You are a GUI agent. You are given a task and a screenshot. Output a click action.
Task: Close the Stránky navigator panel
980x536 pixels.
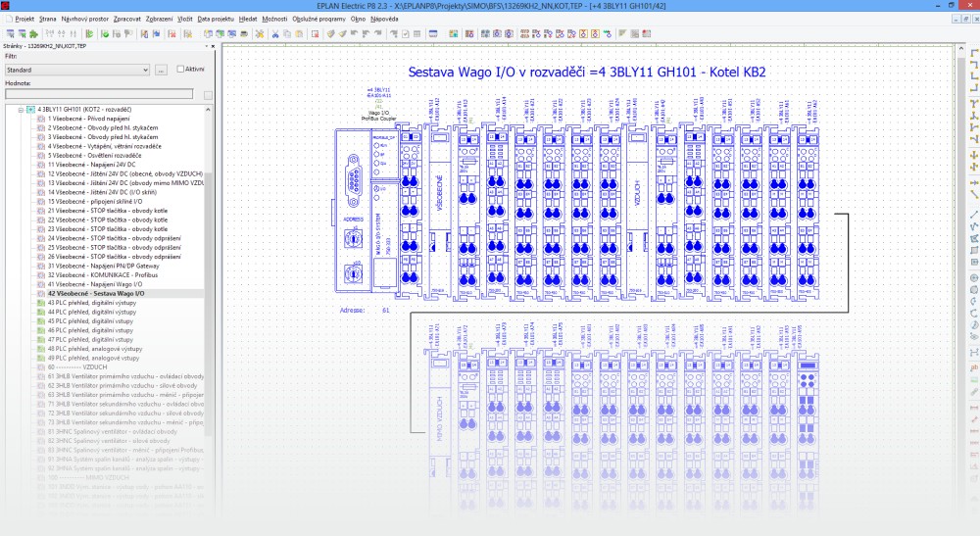(213, 46)
